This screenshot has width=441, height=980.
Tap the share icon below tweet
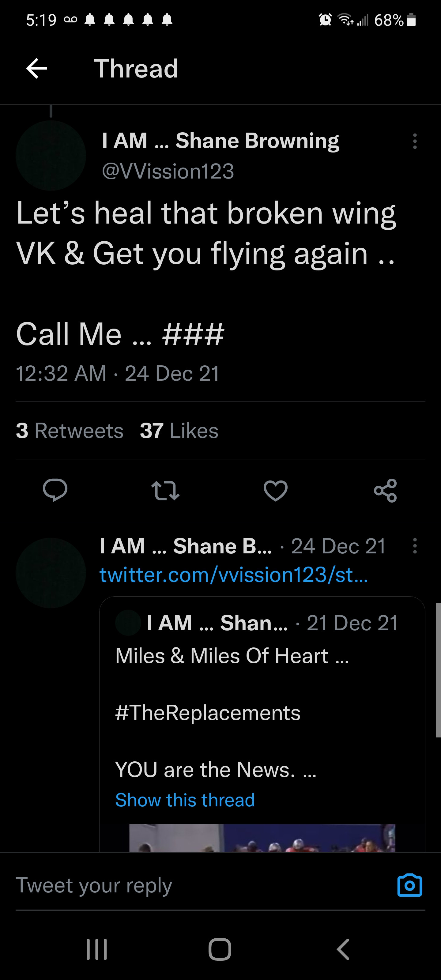(385, 490)
